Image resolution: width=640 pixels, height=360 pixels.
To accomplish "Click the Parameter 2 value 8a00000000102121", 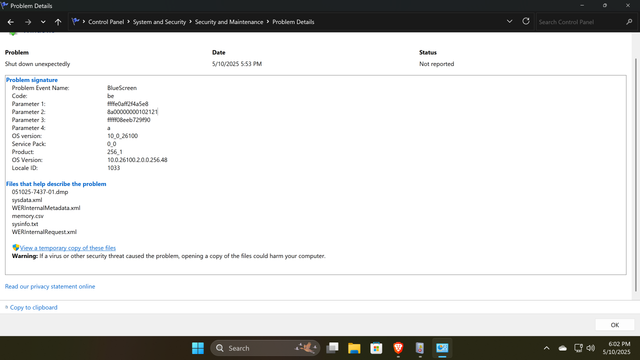I will pyautogui.click(x=132, y=112).
